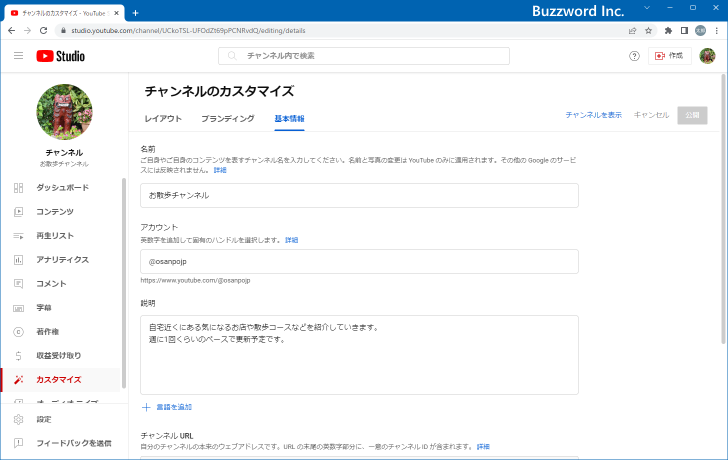
Task: Click the 説明 description text area
Action: [359, 355]
